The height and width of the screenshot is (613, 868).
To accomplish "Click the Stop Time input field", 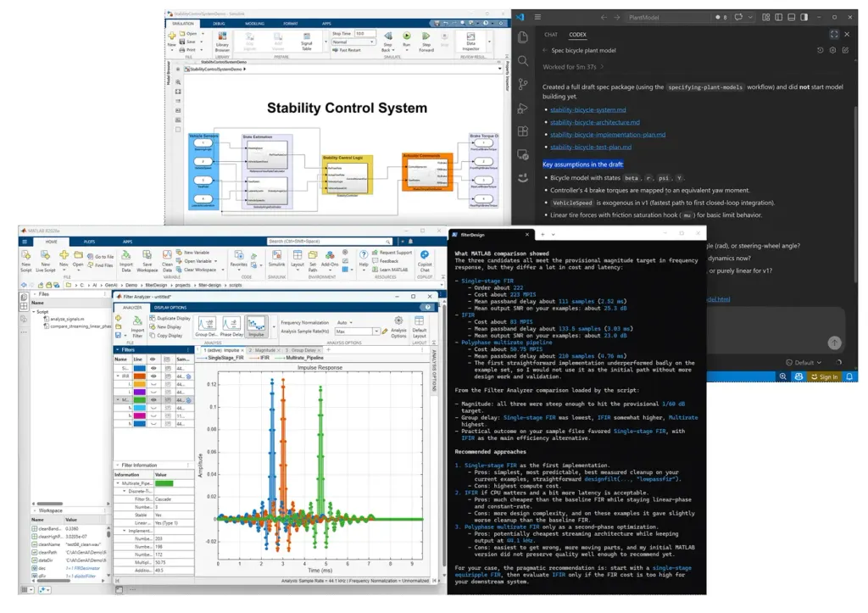I will [365, 33].
